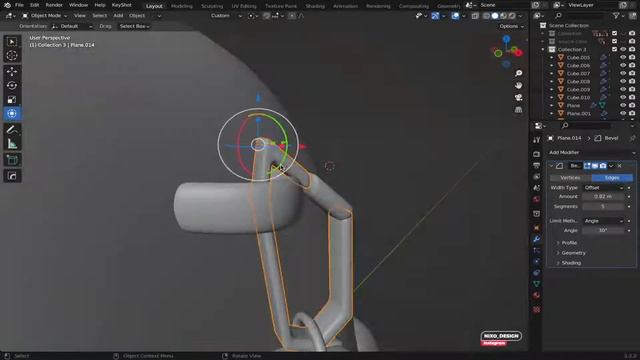Open Width Type Offset dropdown
The width and height of the screenshot is (640, 360).
click(603, 188)
